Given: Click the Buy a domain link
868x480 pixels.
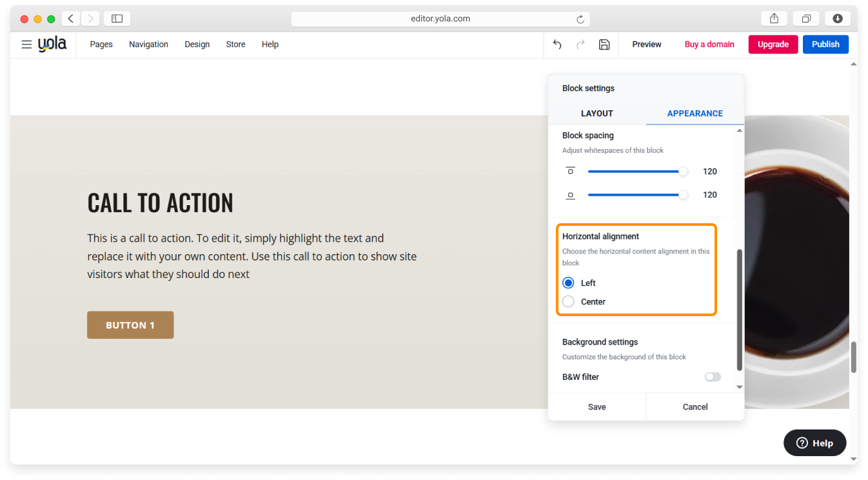Looking at the screenshot, I should coord(709,45).
